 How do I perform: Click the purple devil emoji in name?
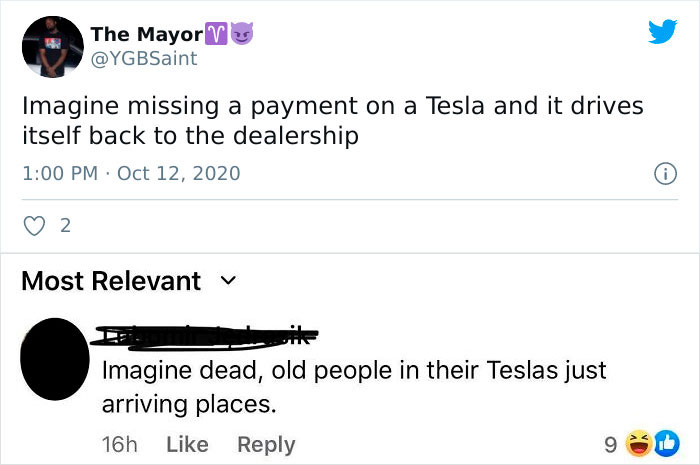pos(242,33)
